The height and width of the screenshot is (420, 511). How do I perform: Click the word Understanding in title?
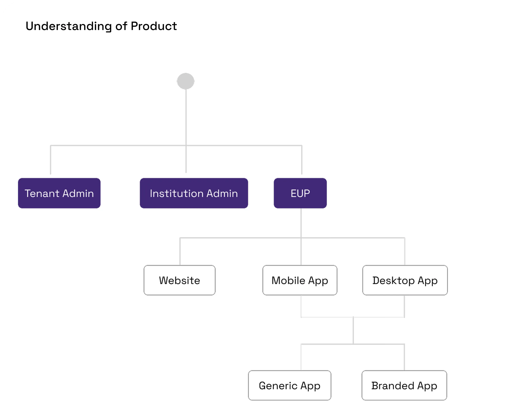tap(69, 26)
